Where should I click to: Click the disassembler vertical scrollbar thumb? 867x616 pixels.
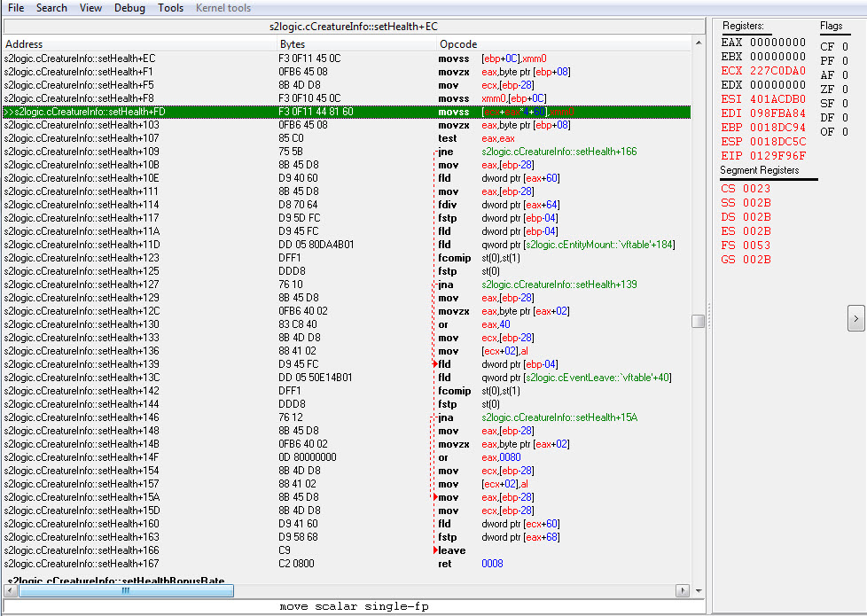pos(699,321)
